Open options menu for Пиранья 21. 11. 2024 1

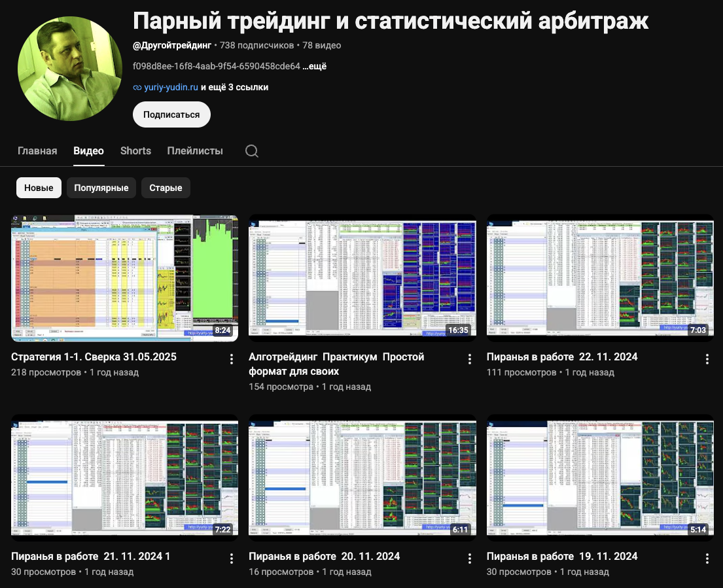(232, 559)
